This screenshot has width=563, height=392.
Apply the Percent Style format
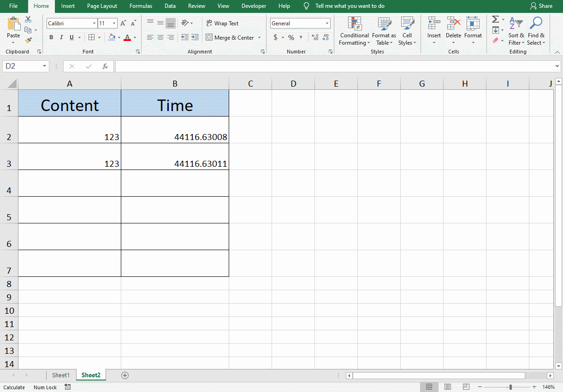tap(291, 37)
